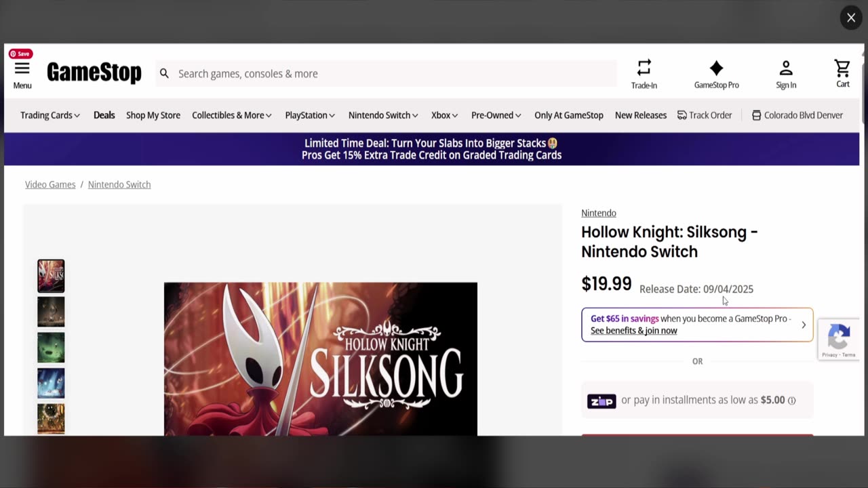Open the installments info icon
The width and height of the screenshot is (868, 488).
click(x=791, y=401)
